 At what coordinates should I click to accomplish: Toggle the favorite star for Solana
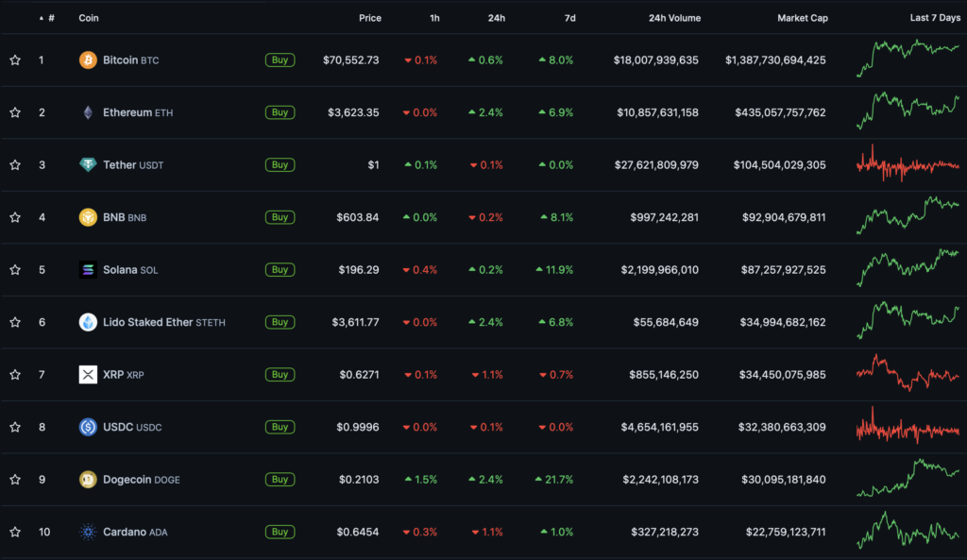[15, 270]
